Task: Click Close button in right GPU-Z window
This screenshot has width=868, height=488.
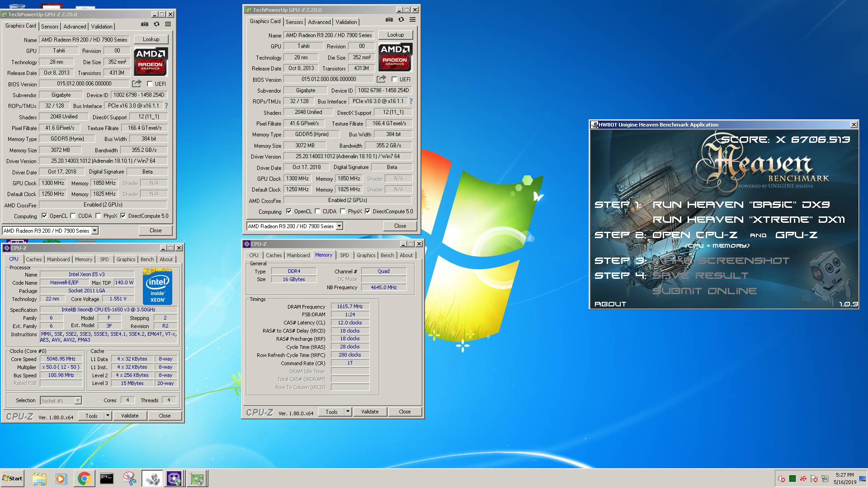Action: pyautogui.click(x=400, y=226)
